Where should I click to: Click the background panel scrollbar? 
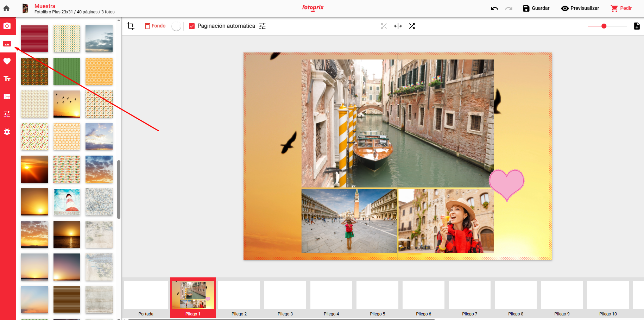pos(119,189)
